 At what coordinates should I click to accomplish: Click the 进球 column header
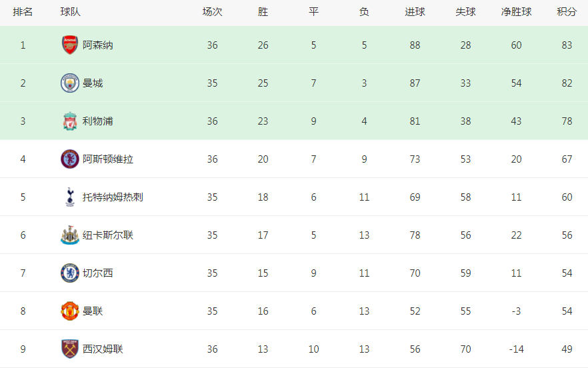[x=415, y=12]
